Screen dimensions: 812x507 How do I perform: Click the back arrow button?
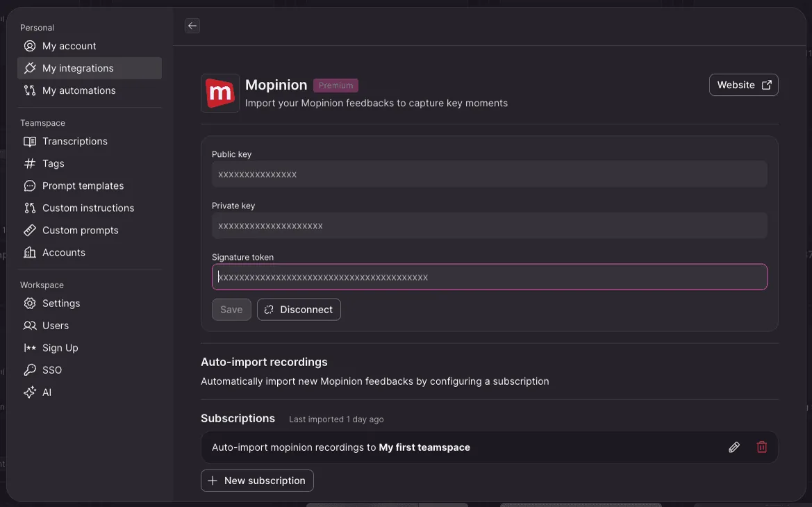click(192, 26)
